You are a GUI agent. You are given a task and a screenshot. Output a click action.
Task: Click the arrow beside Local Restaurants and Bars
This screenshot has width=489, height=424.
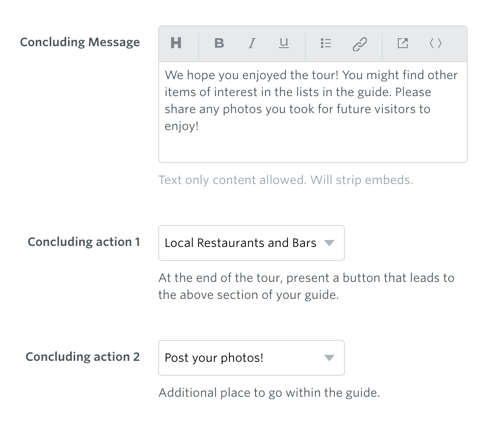[329, 243]
